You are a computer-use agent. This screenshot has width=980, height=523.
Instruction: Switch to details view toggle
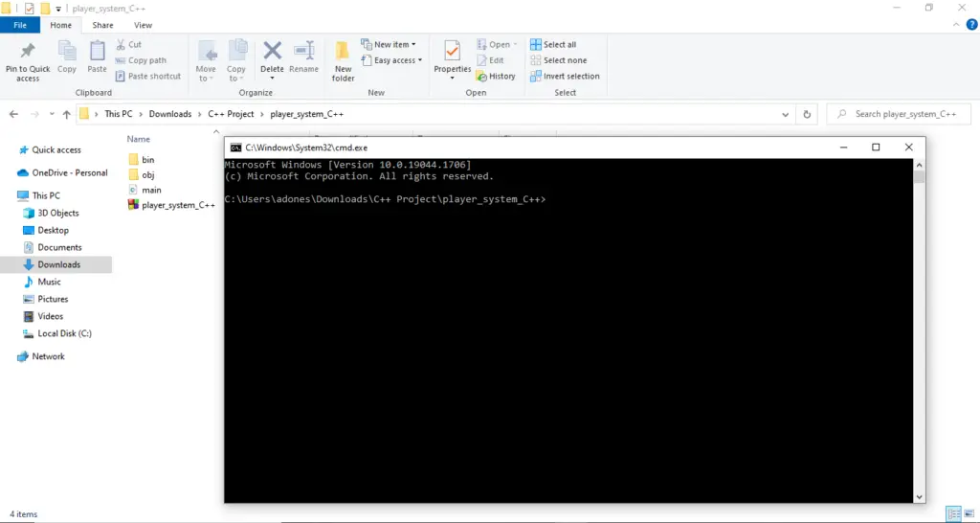pyautogui.click(x=953, y=514)
